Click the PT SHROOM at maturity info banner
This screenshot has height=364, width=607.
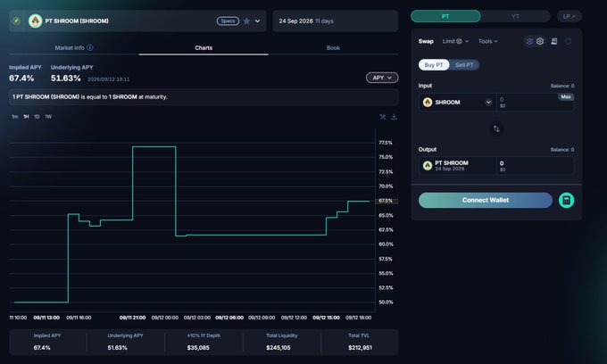204,97
